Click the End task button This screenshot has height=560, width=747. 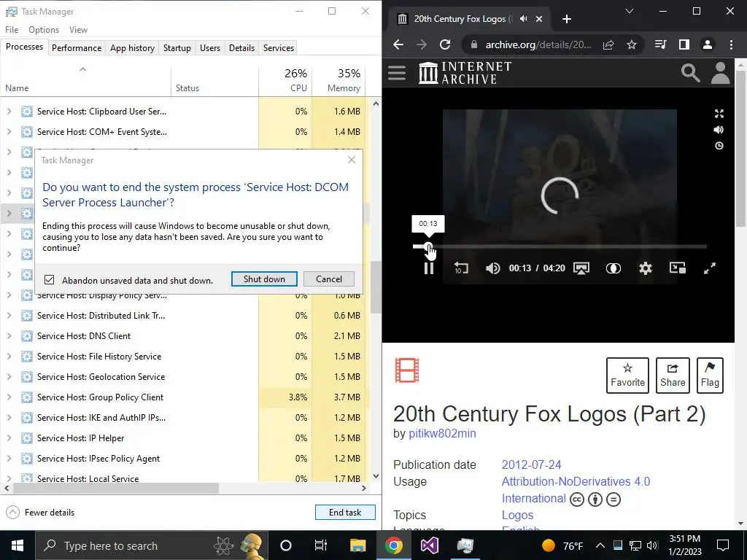pos(345,513)
